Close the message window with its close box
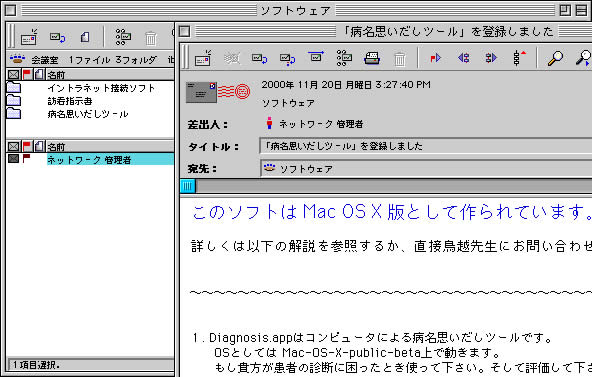The image size is (592, 377). click(185, 31)
